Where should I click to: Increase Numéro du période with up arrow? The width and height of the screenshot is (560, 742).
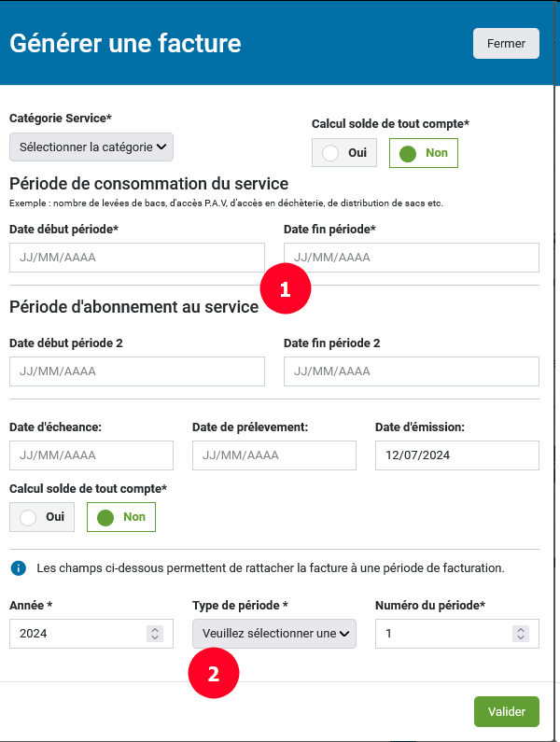pyautogui.click(x=521, y=629)
